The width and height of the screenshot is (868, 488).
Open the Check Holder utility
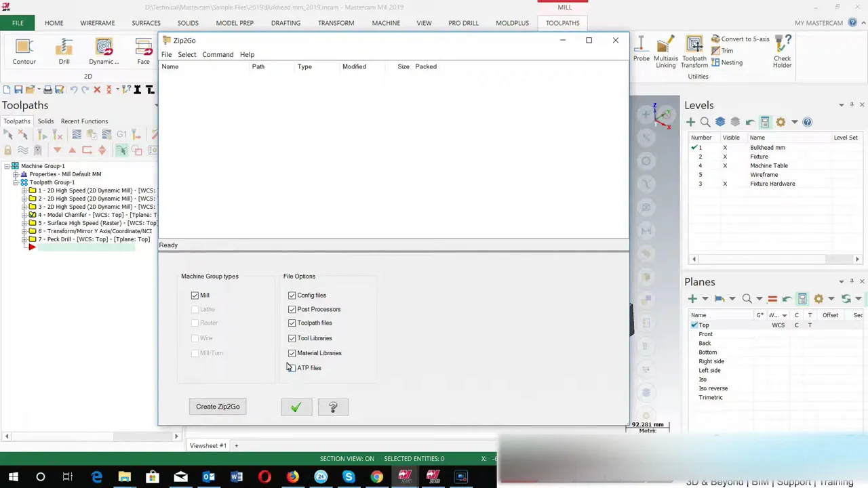[782, 53]
